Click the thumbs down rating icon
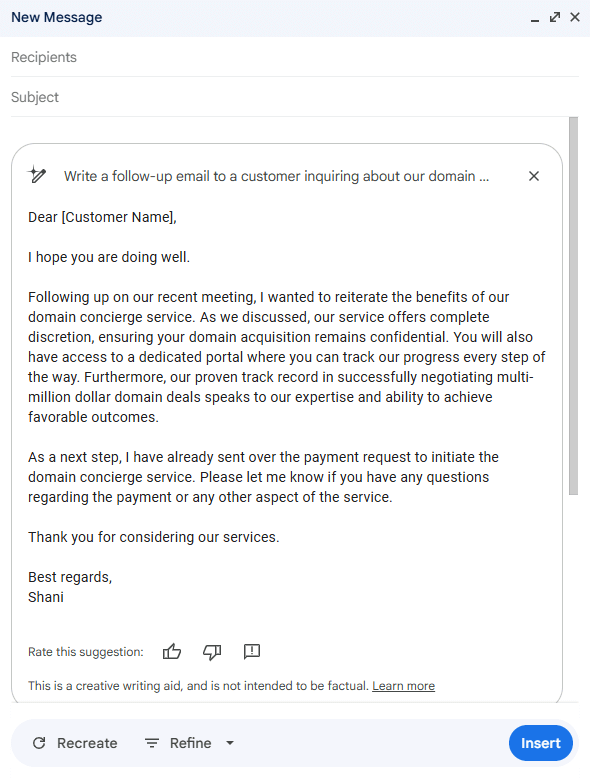 click(212, 652)
